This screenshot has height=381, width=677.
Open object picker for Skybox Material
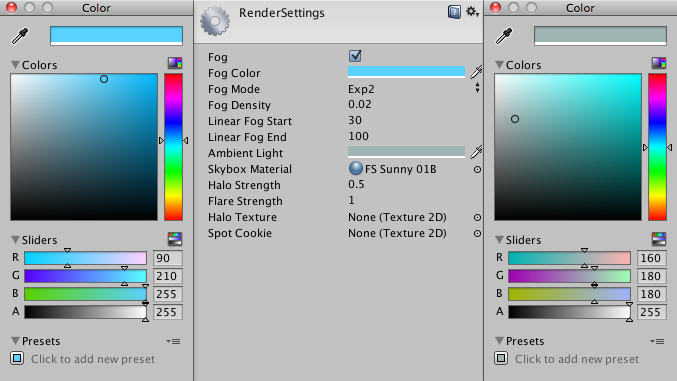coord(477,169)
